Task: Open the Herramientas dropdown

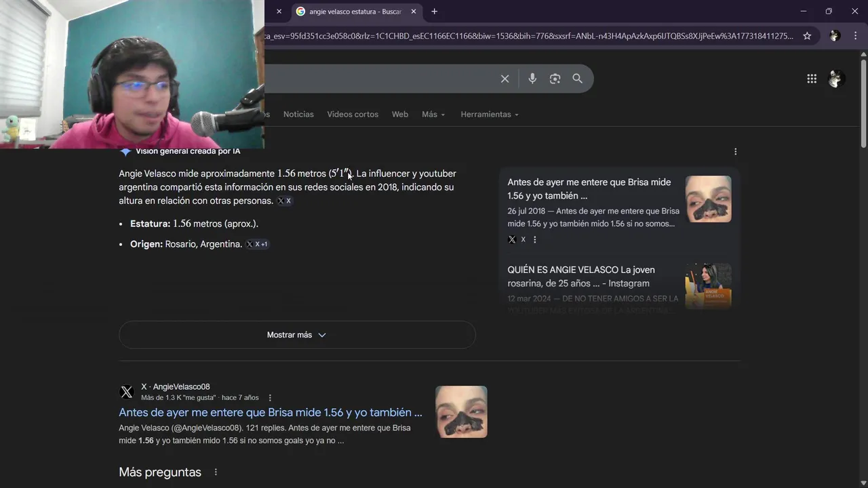Action: (490, 115)
